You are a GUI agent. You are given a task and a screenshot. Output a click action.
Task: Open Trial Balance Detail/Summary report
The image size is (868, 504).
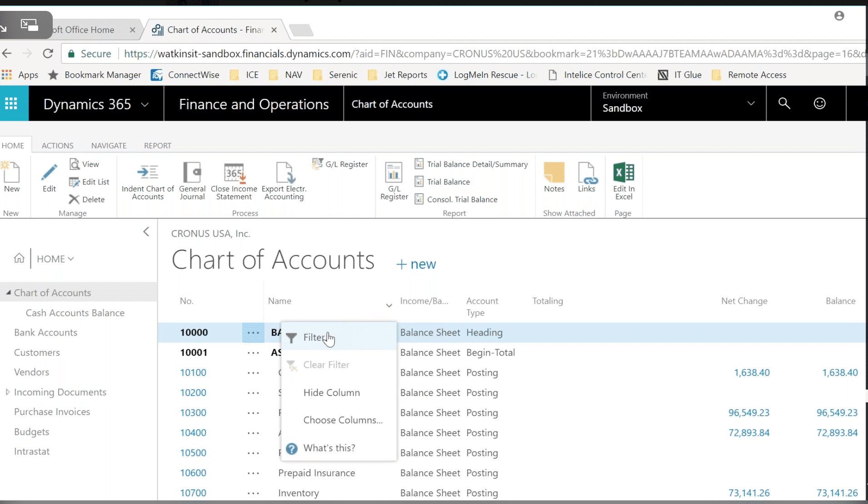pyautogui.click(x=471, y=164)
